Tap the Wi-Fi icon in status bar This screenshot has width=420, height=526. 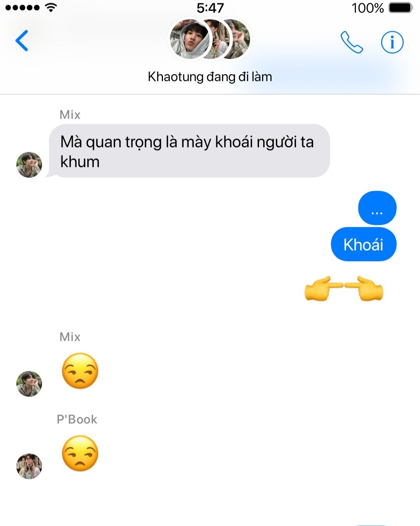pos(51,7)
